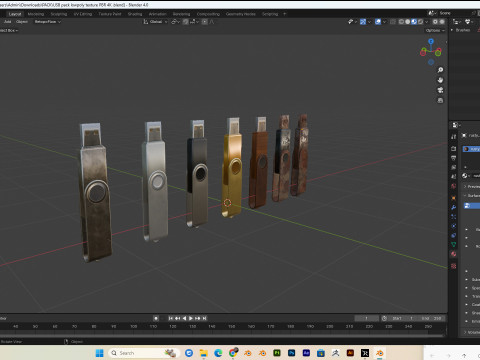Viewport: 480px width, 360px height.
Task: Open the pivot point dropdown
Action: tap(176, 22)
